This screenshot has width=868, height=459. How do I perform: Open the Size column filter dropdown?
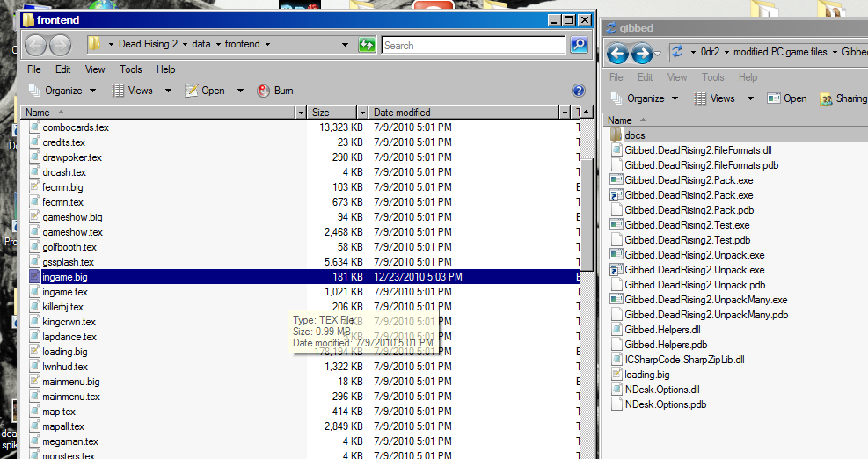(x=362, y=113)
